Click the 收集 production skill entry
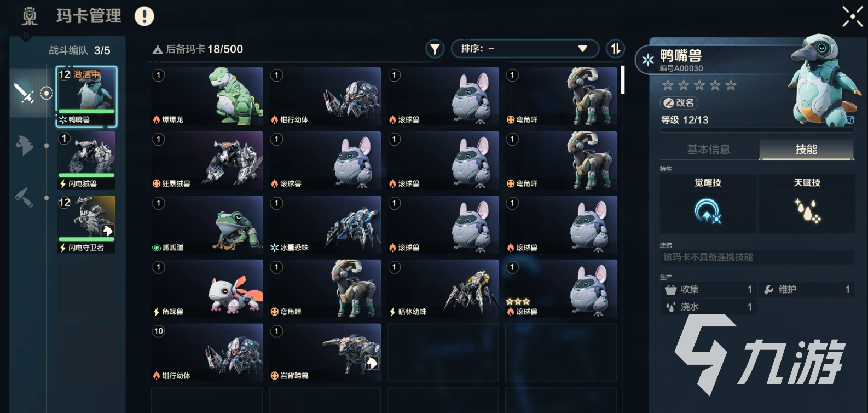The height and width of the screenshot is (413, 868). [x=709, y=289]
